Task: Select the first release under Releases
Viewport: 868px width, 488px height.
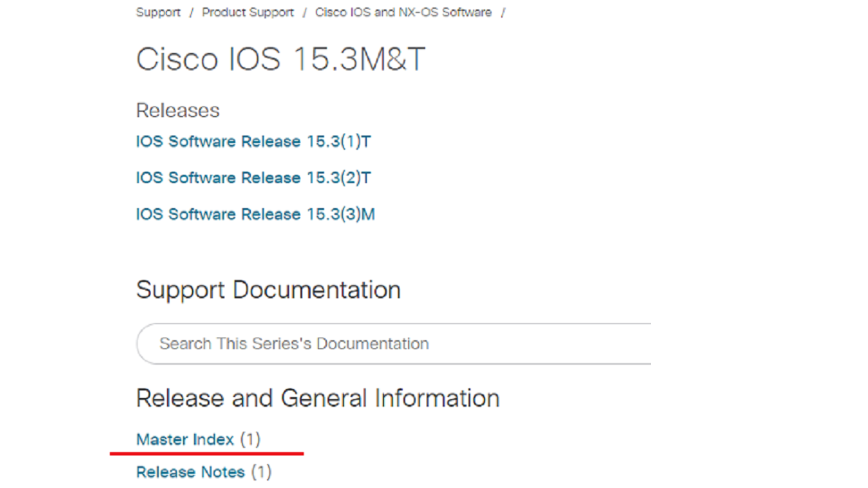Action: click(x=254, y=142)
